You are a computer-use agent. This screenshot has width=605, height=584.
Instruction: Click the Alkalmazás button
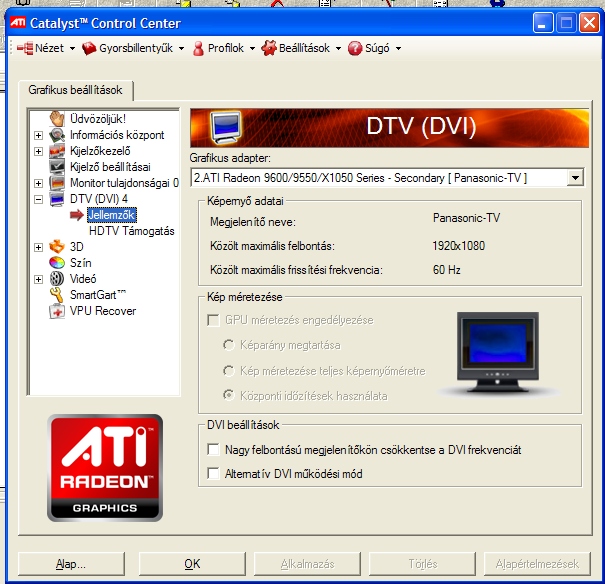click(x=307, y=564)
